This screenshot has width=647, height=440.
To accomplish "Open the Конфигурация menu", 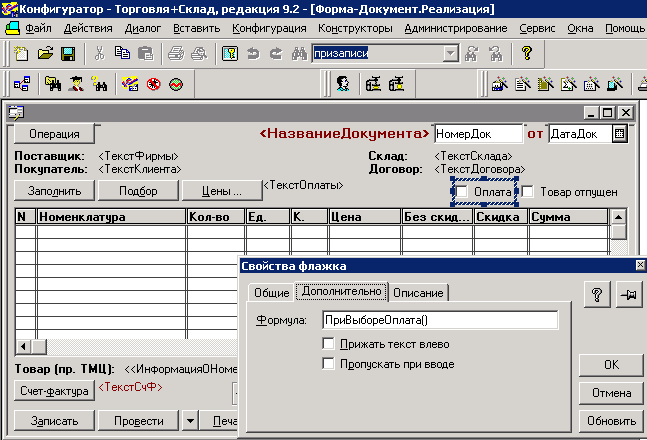I will tap(269, 27).
